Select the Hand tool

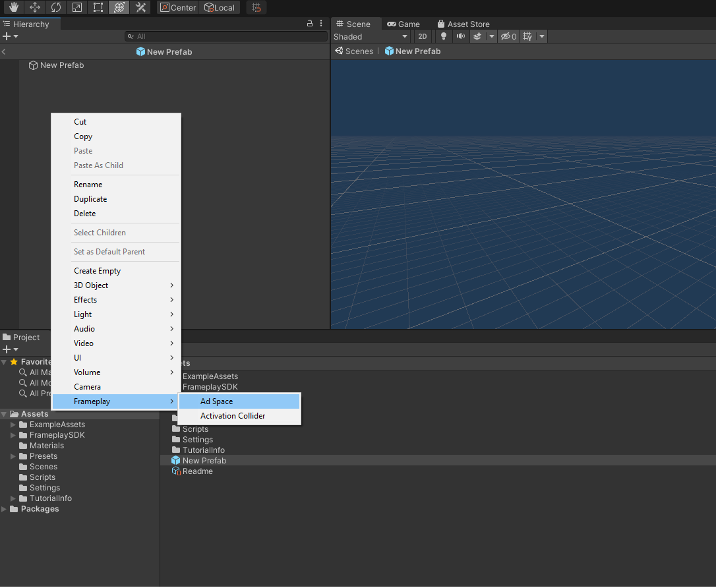14,7
